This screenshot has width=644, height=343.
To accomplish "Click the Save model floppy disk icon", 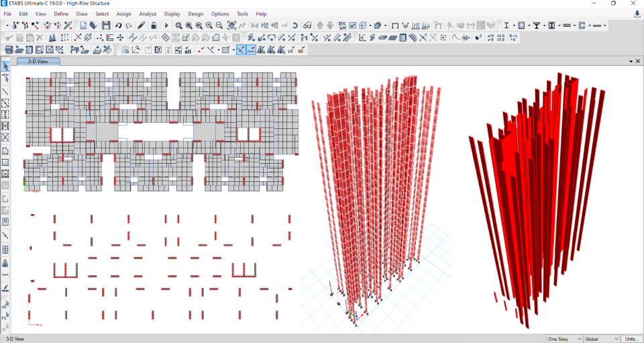I will coord(106,26).
